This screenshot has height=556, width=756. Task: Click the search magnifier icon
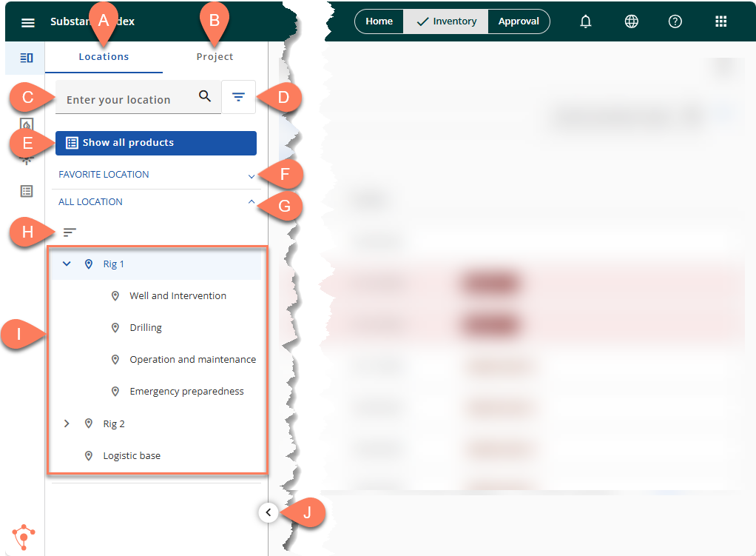pyautogui.click(x=205, y=96)
